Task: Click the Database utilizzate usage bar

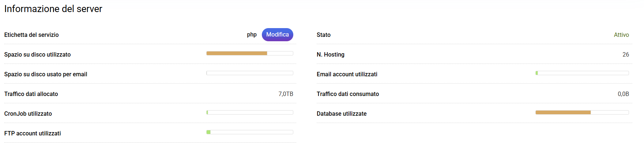Action: (x=582, y=112)
